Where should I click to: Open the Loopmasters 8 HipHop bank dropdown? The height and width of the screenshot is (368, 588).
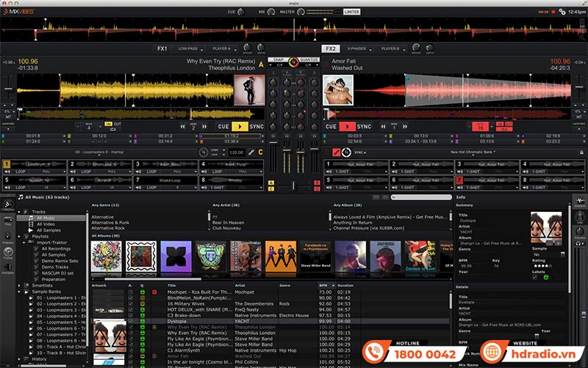[x=99, y=152]
